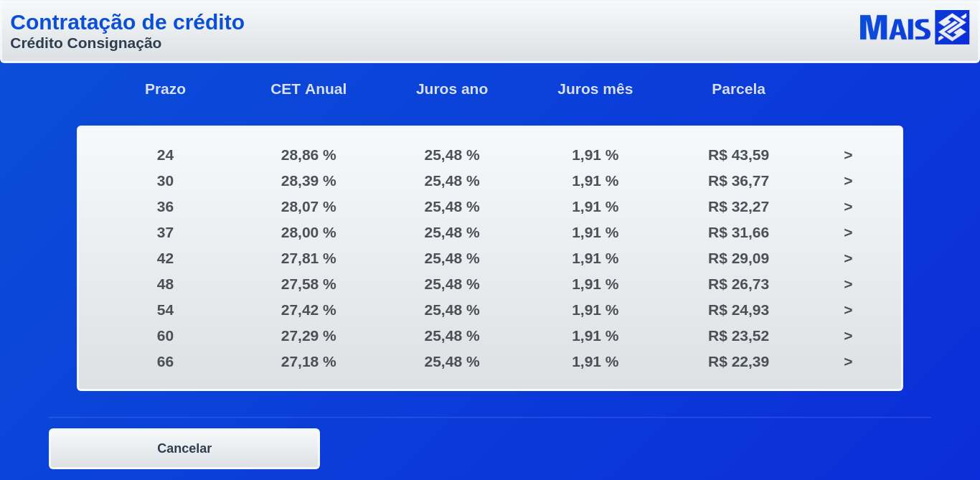Pick the R$ 22,39 installment value
Screen dimensions: 980x480
[x=738, y=362]
